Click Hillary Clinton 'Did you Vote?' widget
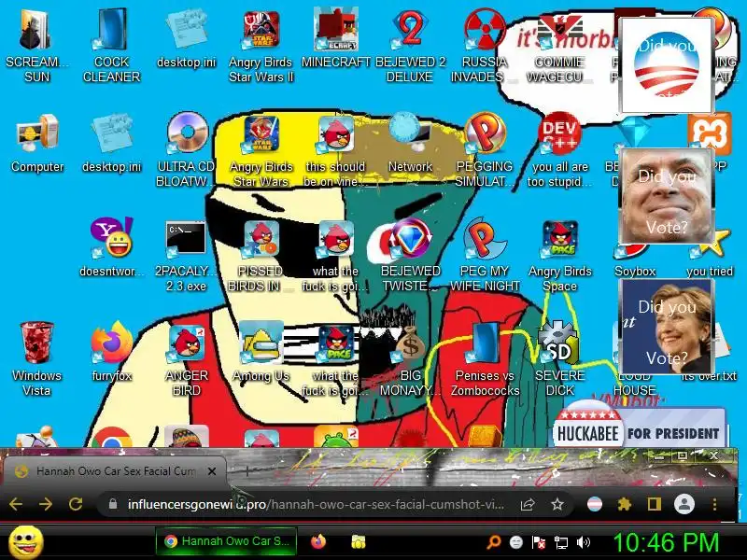 click(666, 327)
